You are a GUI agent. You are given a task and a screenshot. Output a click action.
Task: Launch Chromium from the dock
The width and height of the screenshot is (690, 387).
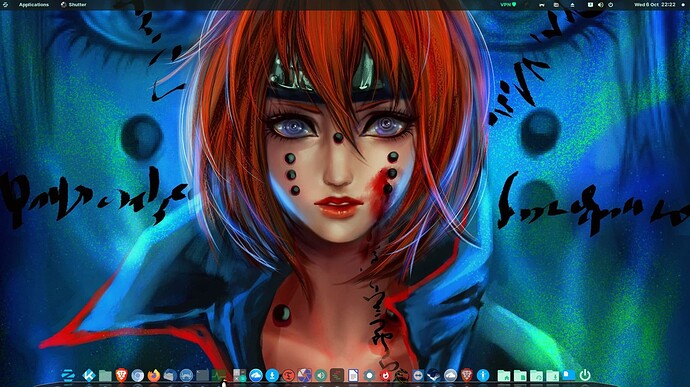[x=137, y=375]
